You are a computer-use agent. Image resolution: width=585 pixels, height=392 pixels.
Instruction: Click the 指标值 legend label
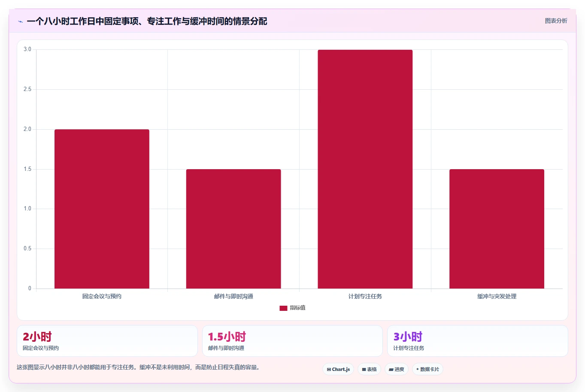coord(297,308)
